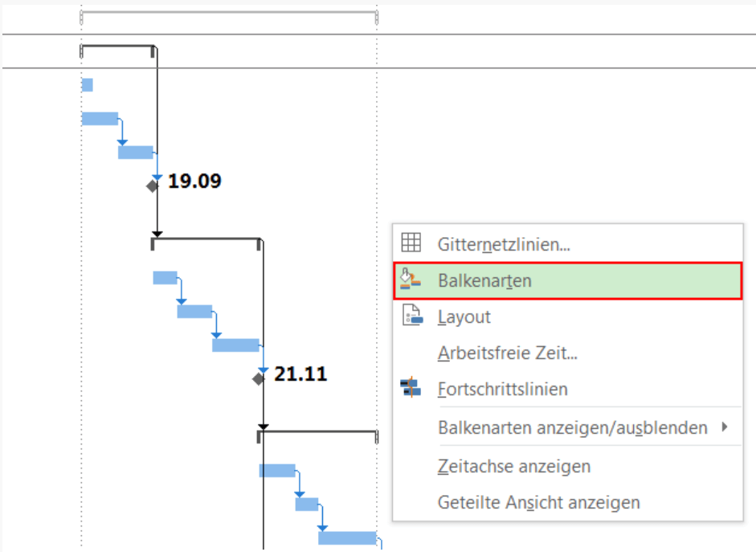Click the Layout document icon
Screen dimensions: 756x552
[411, 316]
